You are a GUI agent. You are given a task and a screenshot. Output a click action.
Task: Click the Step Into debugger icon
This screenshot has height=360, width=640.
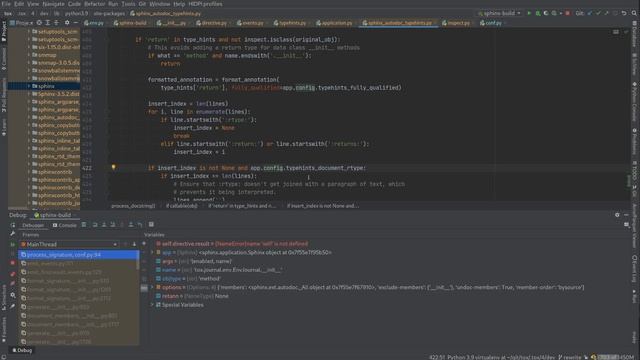[x=104, y=224]
